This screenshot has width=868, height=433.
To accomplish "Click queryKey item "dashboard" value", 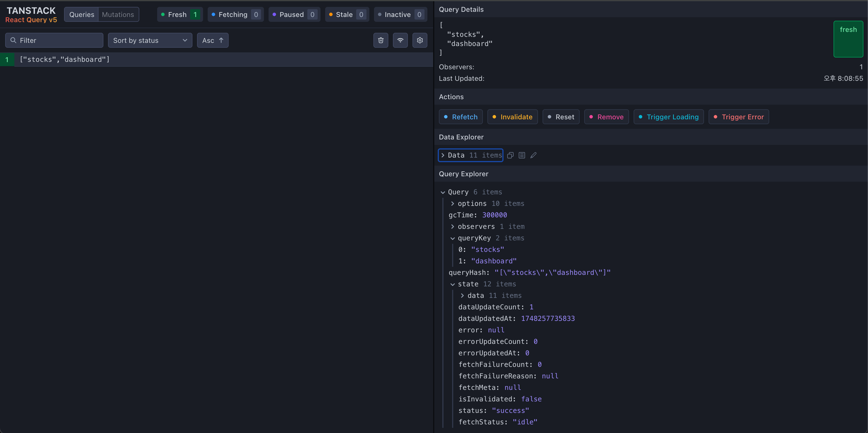I will tap(494, 261).
